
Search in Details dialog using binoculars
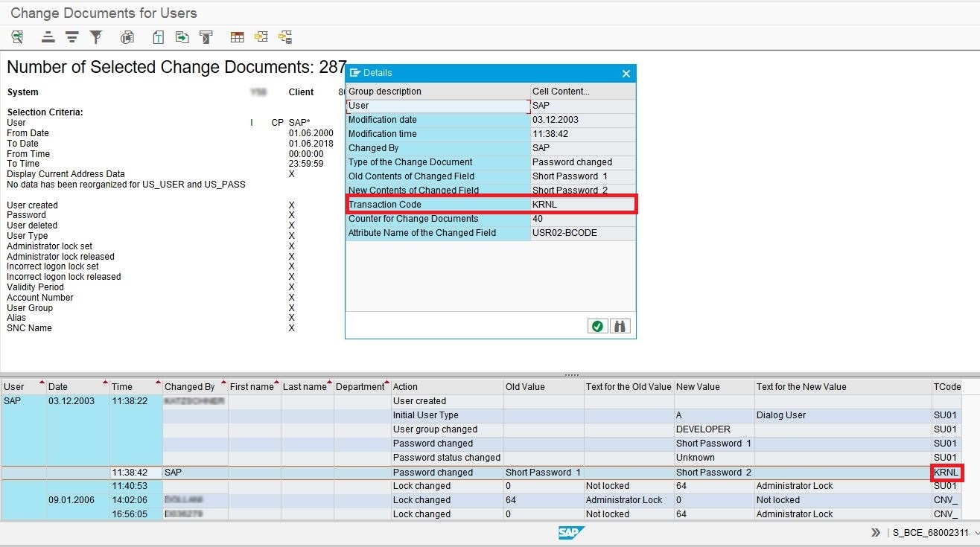[x=620, y=326]
